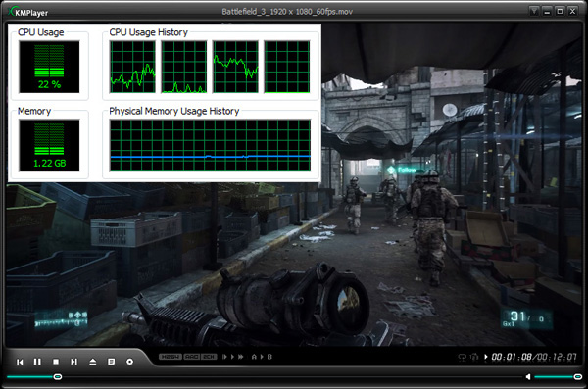
Task: Toggle the repeat mode icon beside time
Action: click(x=462, y=357)
